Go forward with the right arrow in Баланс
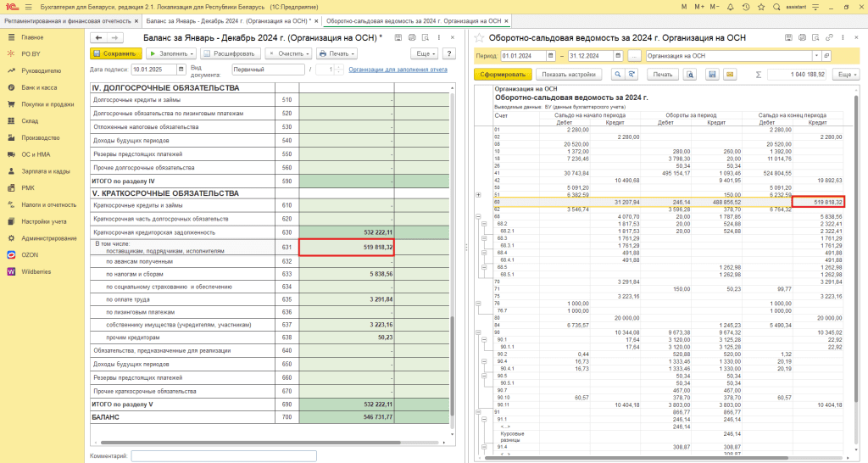The height and width of the screenshot is (463, 868). point(114,37)
